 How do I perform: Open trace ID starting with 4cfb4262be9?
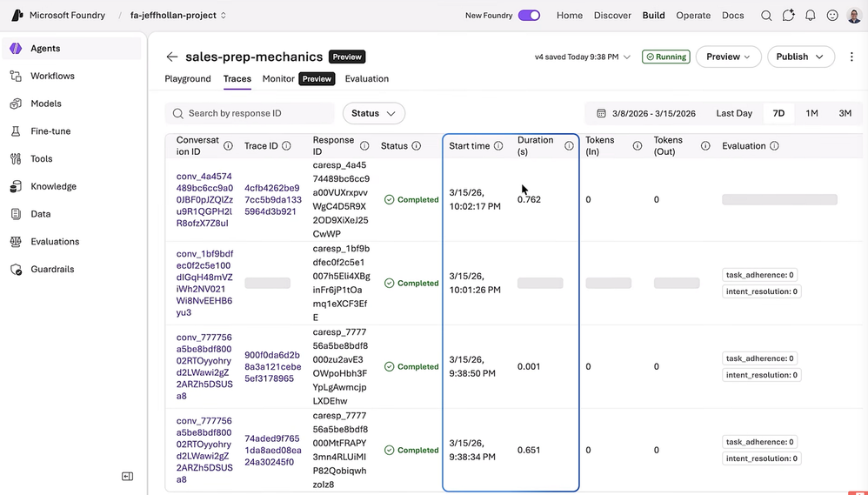tap(273, 199)
